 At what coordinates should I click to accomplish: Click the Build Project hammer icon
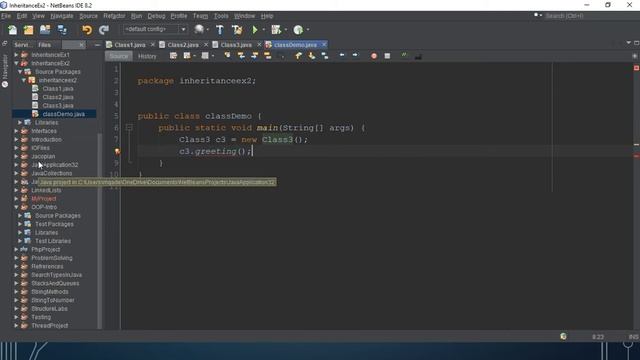coord(220,30)
